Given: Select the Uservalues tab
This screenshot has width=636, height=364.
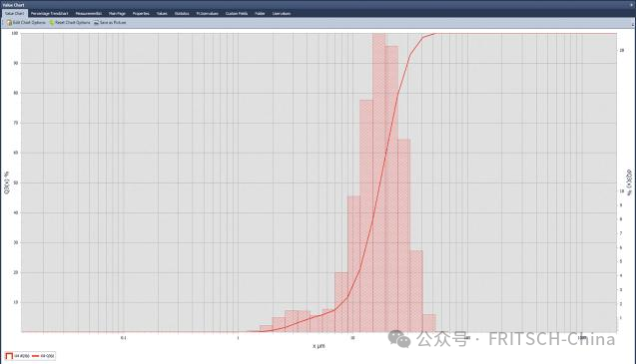Looking at the screenshot, I should click(282, 13).
